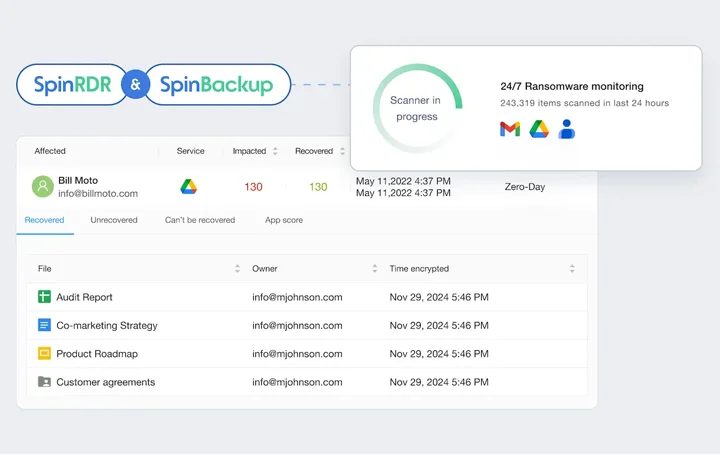Click Bill Moto's green avatar icon

coord(42,187)
